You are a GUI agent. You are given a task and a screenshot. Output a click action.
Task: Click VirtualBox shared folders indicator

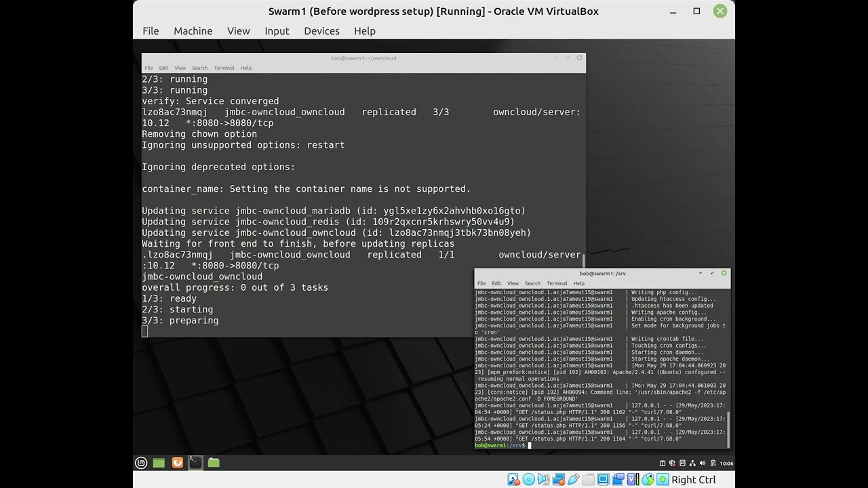tap(589, 480)
